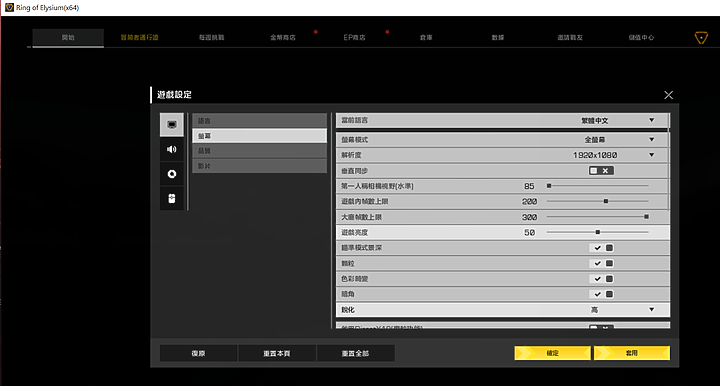Open the 金幣商店 coin shop tab
Screen dimensions: 720x386
[283, 38]
